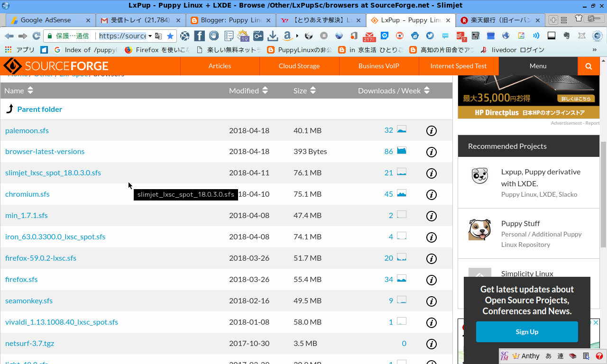
Task: Click the Facebook icon on the bookmarks toolbar
Action: point(199,36)
